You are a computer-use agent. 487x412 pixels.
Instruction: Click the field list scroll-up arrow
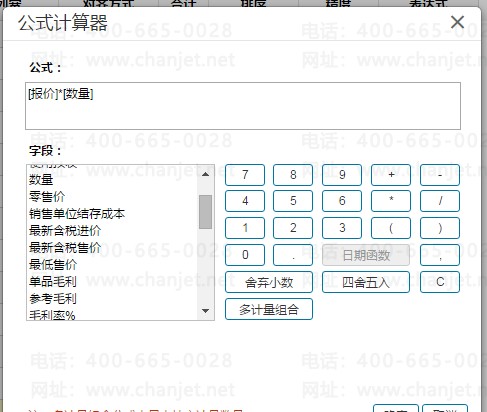click(206, 174)
